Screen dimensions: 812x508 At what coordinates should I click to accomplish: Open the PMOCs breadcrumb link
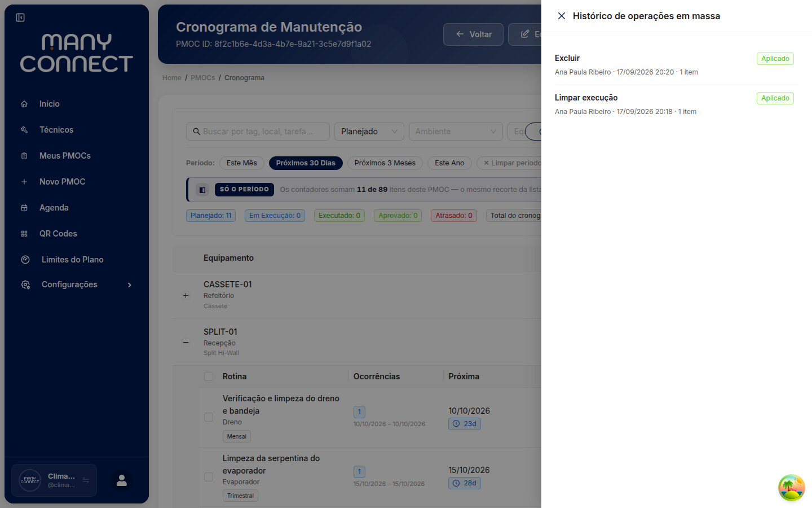coord(203,78)
